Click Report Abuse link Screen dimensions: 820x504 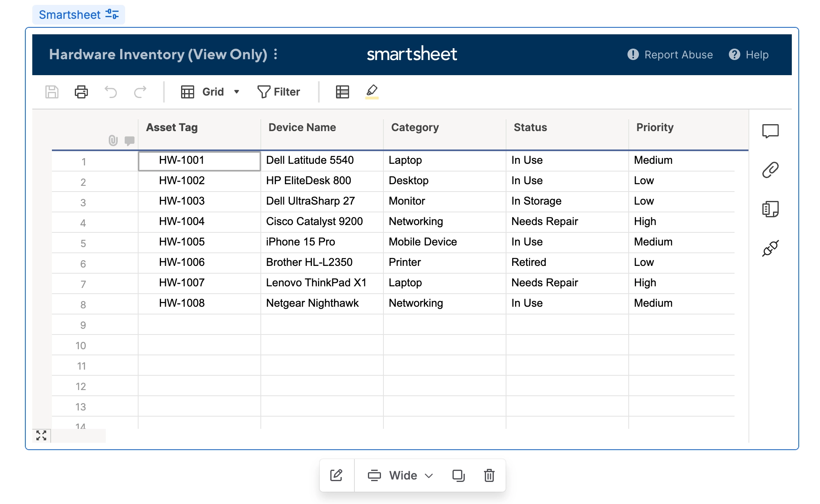670,55
